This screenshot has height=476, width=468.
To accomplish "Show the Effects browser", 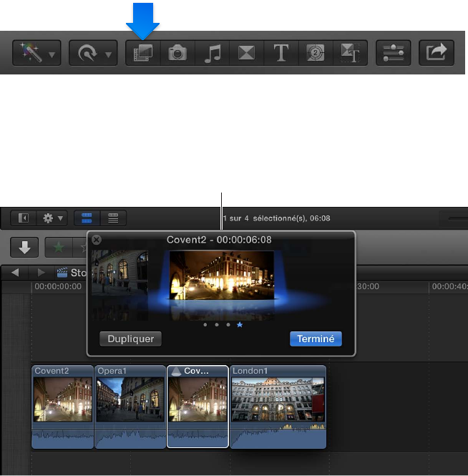I will tap(143, 53).
